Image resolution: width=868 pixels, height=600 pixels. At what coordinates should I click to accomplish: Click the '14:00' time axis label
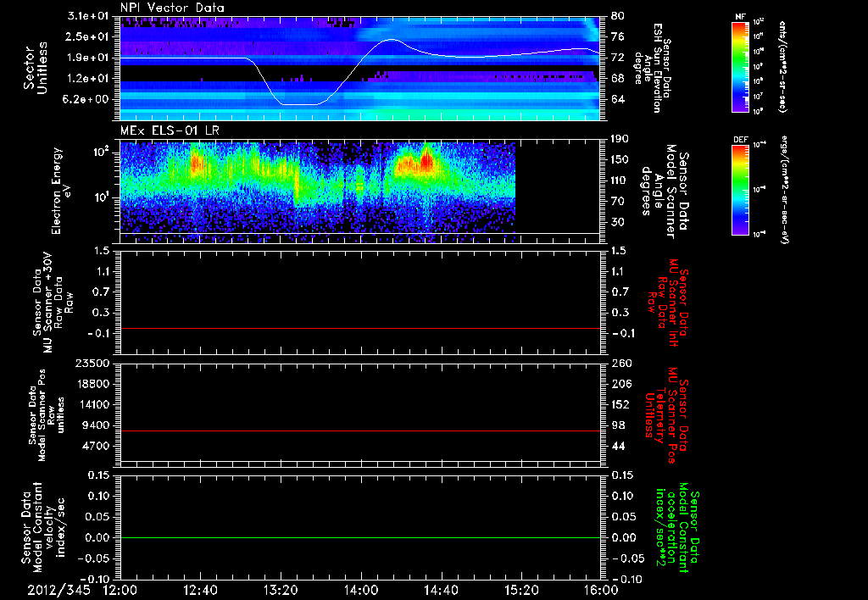click(x=361, y=591)
